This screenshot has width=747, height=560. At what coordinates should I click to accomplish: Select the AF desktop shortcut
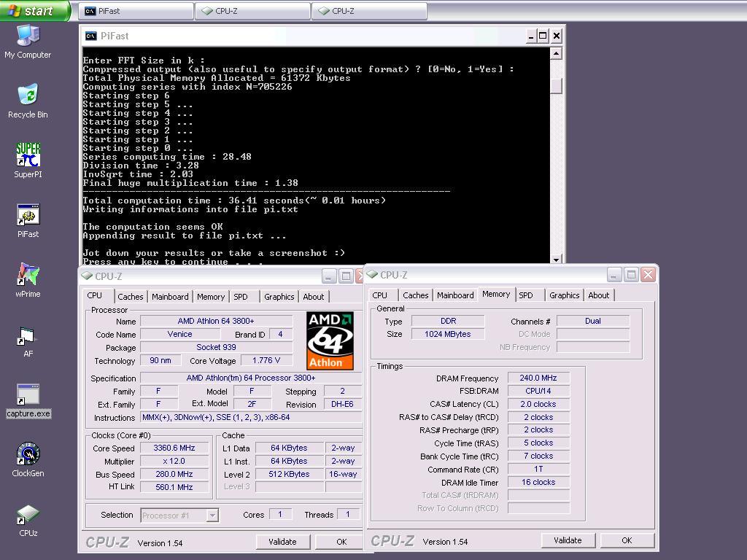tap(28, 342)
